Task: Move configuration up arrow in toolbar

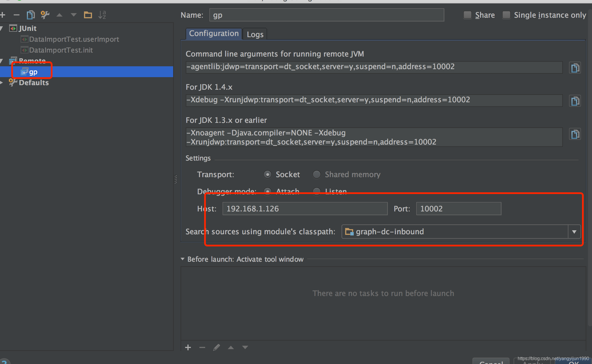Action: tap(59, 15)
